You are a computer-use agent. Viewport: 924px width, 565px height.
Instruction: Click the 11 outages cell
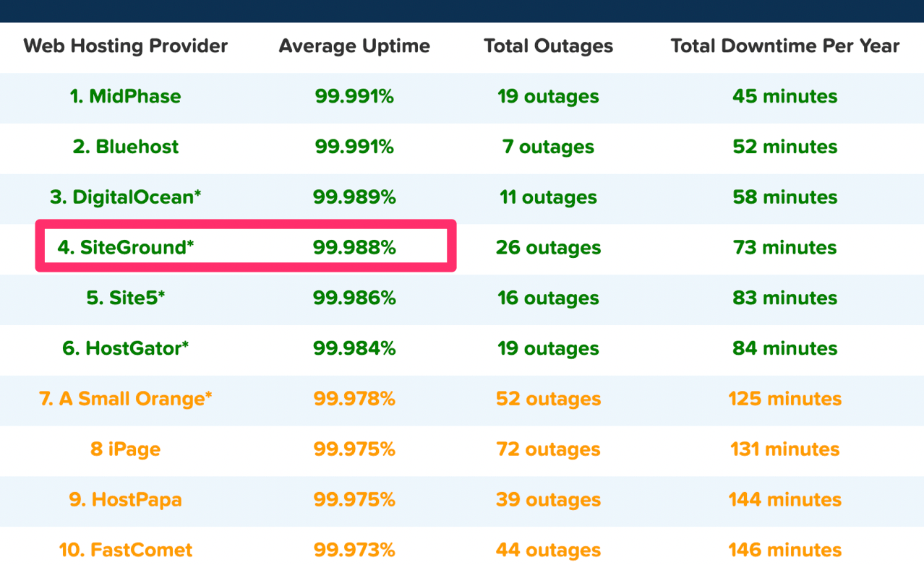[548, 198]
